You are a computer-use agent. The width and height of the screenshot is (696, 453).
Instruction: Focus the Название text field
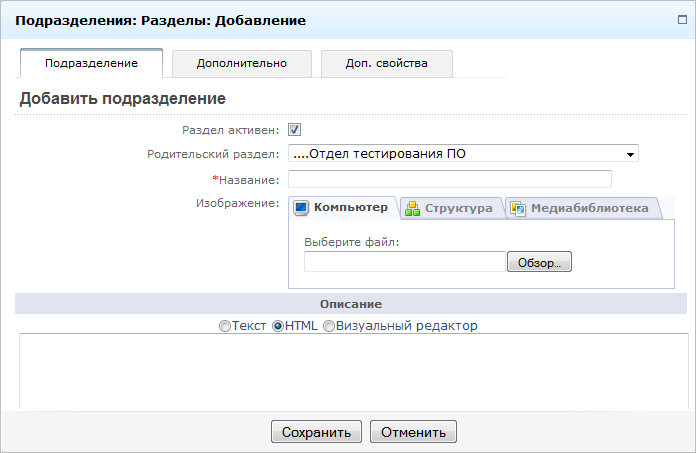[449, 179]
